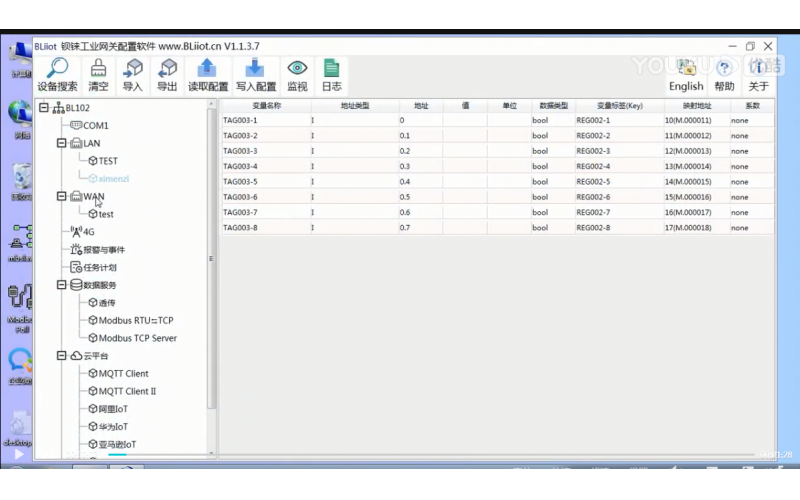The height and width of the screenshot is (500, 800).
Task: Collapse the BL102 root tree node
Action: click(44, 108)
